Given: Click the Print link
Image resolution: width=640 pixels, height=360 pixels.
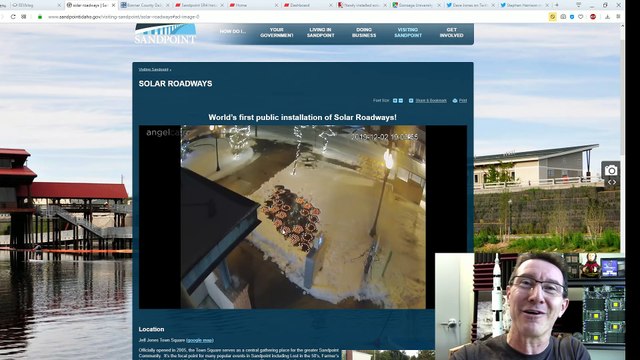Looking at the screenshot, I should [x=463, y=100].
